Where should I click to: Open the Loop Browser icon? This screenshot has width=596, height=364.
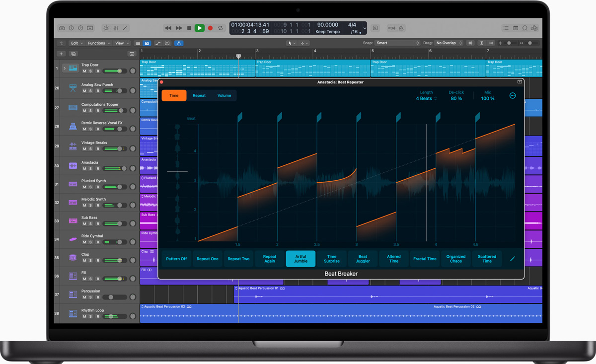tap(525, 28)
